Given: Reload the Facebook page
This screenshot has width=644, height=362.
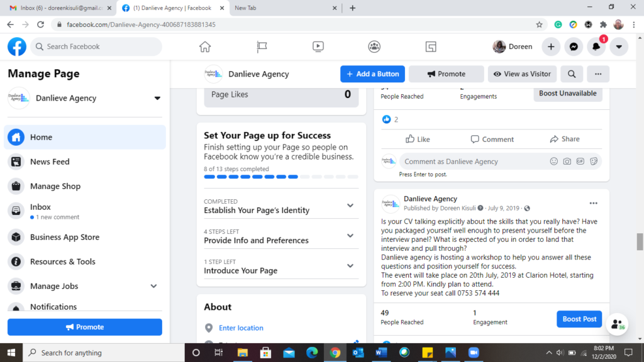Looking at the screenshot, I should 41,25.
